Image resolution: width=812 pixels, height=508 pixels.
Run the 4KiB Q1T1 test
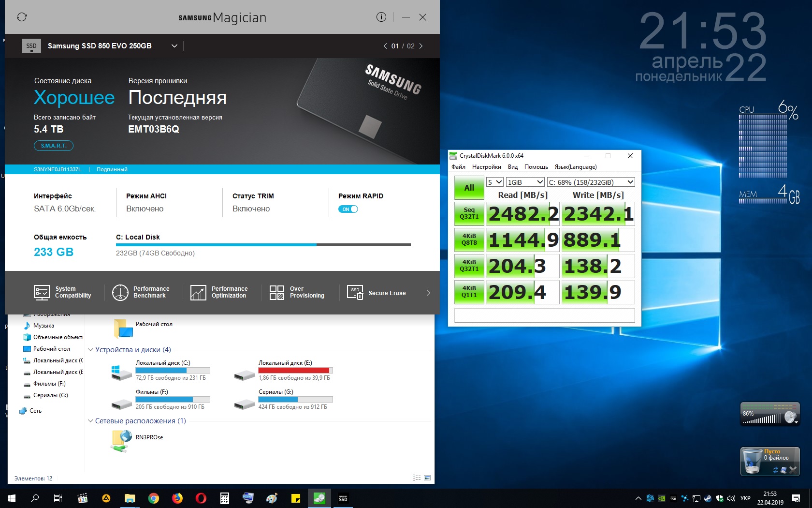coord(469,292)
